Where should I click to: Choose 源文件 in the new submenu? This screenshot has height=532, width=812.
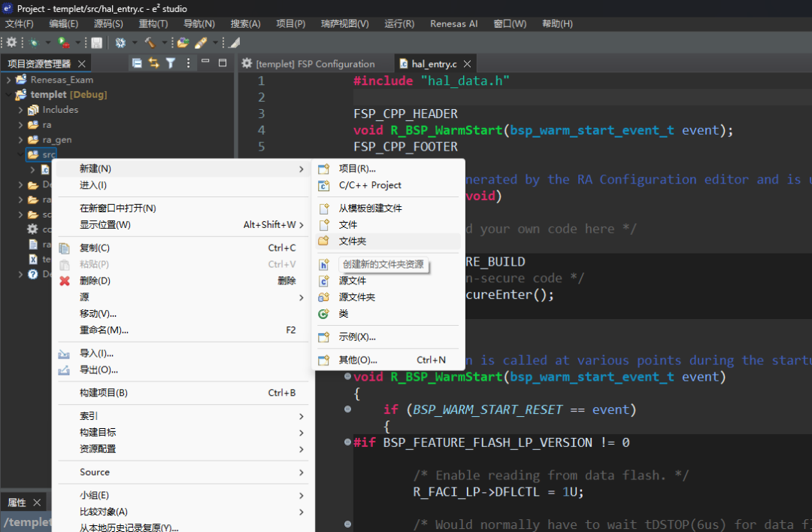pyautogui.click(x=353, y=281)
